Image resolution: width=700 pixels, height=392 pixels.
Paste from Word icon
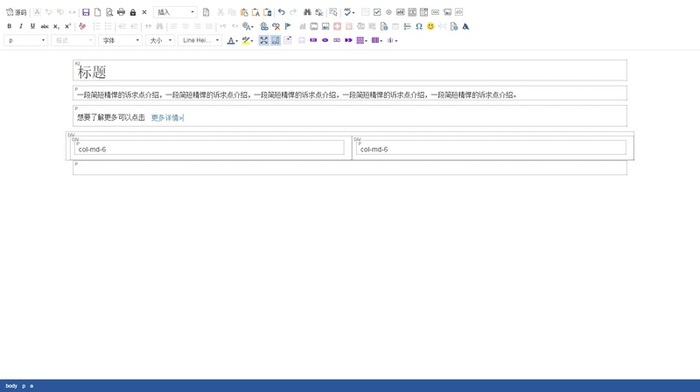pyautogui.click(x=267, y=12)
